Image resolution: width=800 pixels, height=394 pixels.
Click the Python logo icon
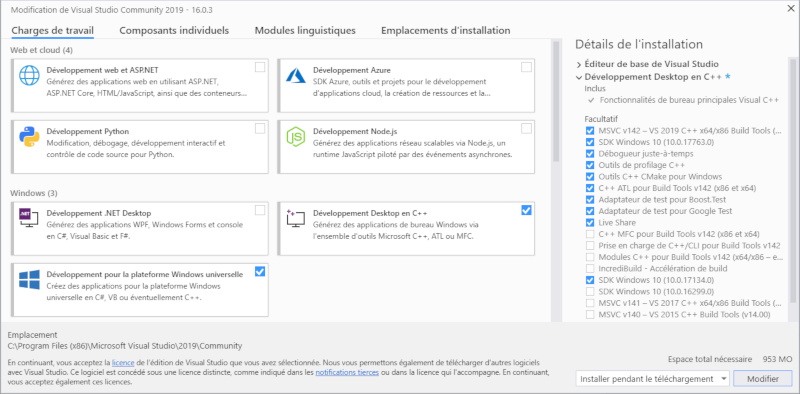click(x=29, y=137)
